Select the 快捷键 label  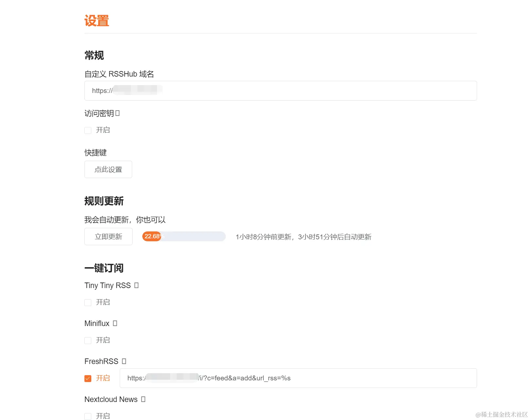pyautogui.click(x=96, y=153)
